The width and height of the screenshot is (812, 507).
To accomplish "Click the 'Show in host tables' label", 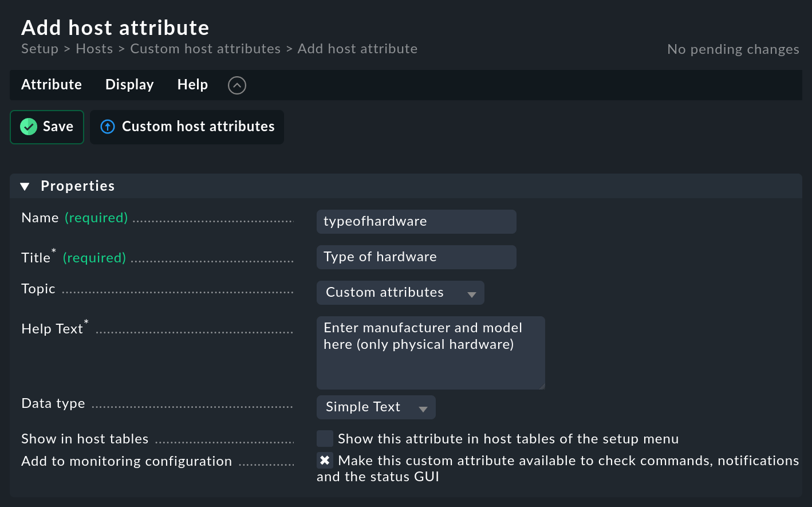I will pyautogui.click(x=85, y=439).
